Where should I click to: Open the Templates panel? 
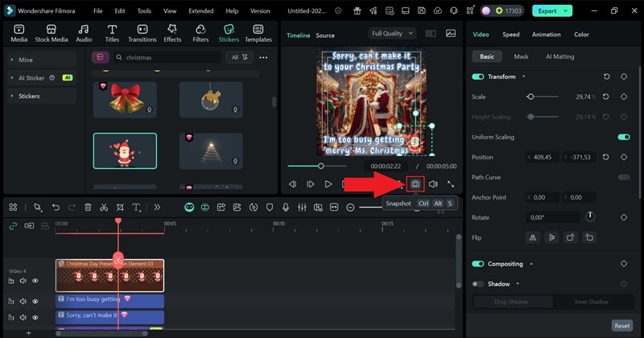click(x=258, y=33)
